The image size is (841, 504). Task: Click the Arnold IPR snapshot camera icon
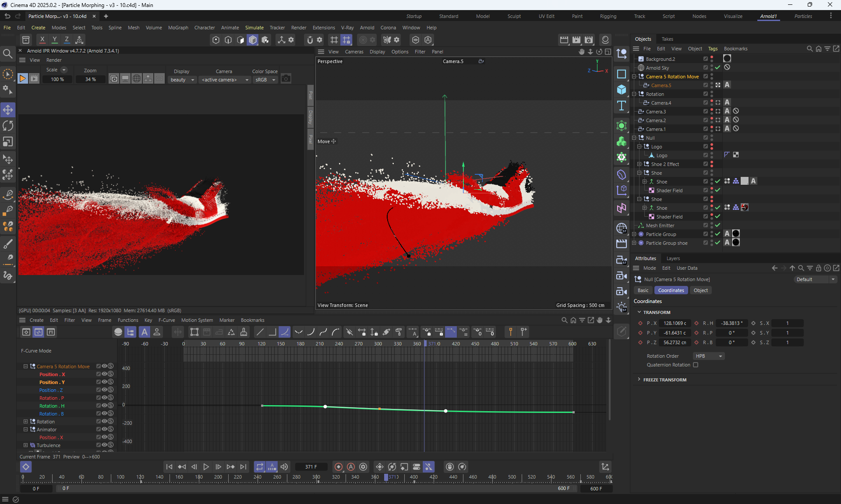coord(286,79)
